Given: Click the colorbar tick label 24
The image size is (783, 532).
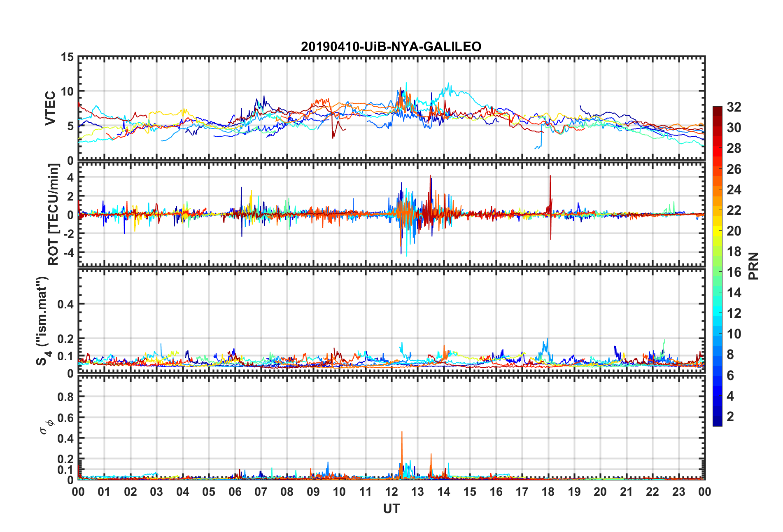Looking at the screenshot, I should tap(734, 189).
